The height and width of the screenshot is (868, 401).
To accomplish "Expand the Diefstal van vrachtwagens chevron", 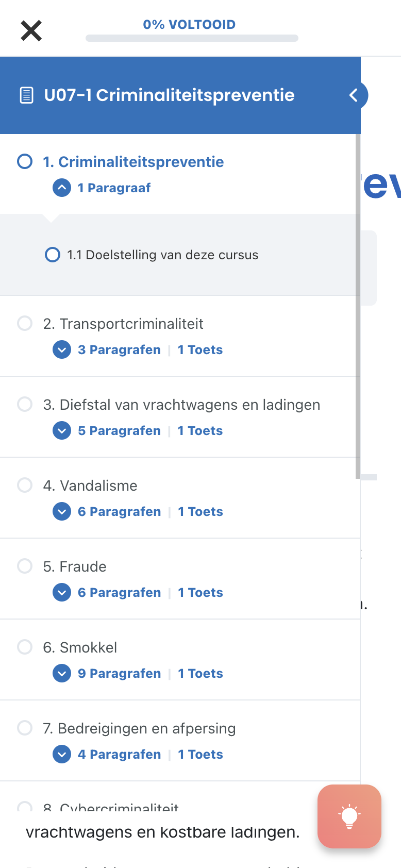I will pyautogui.click(x=62, y=430).
